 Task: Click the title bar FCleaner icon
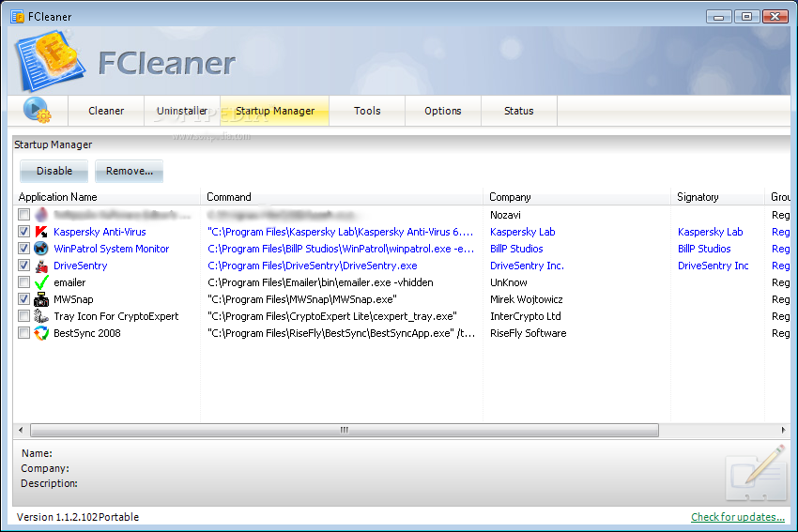[x=17, y=16]
